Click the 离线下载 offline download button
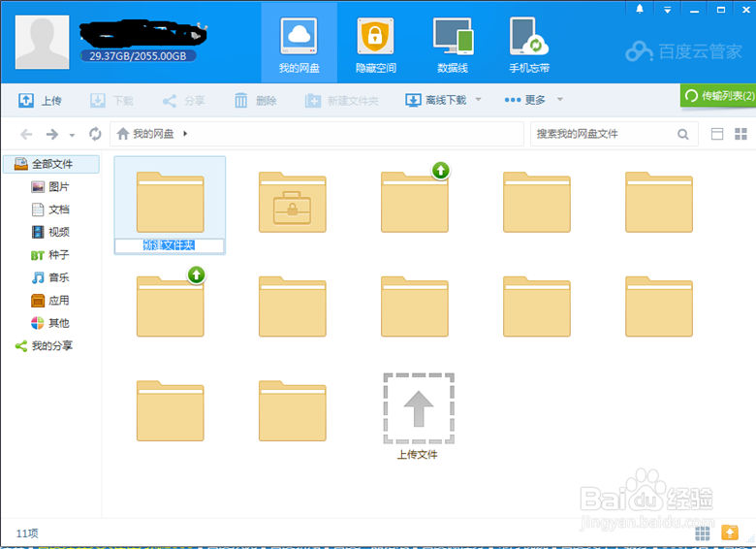Viewport: 756px width, 549px height. click(x=436, y=100)
